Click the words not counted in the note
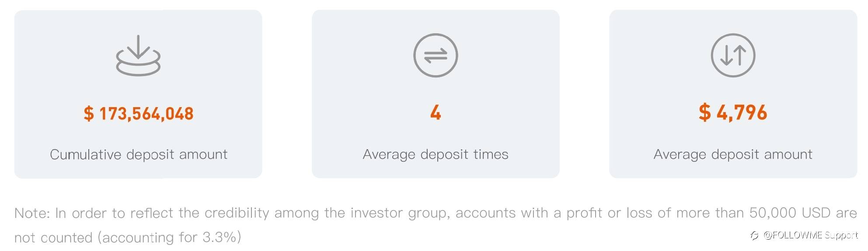Image resolution: width=868 pixels, height=251 pixels. coord(53,237)
